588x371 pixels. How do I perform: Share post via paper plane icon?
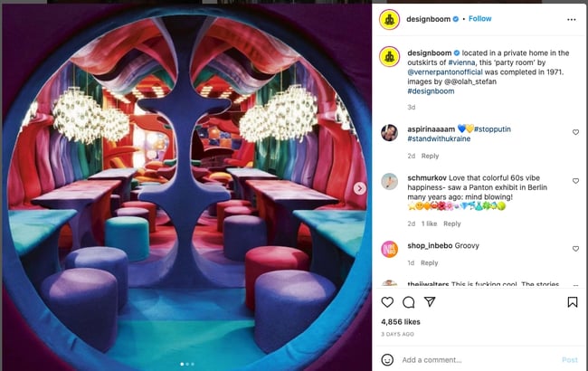tap(430, 301)
